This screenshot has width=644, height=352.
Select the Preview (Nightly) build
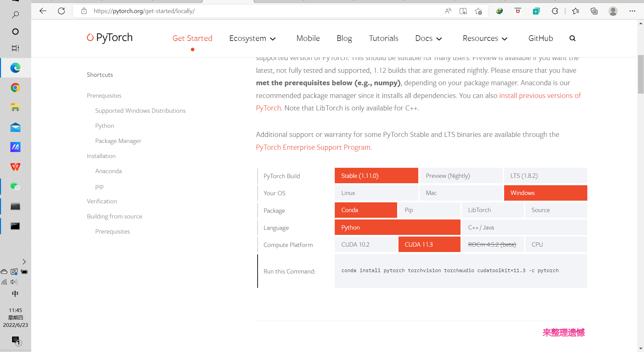[461, 175]
